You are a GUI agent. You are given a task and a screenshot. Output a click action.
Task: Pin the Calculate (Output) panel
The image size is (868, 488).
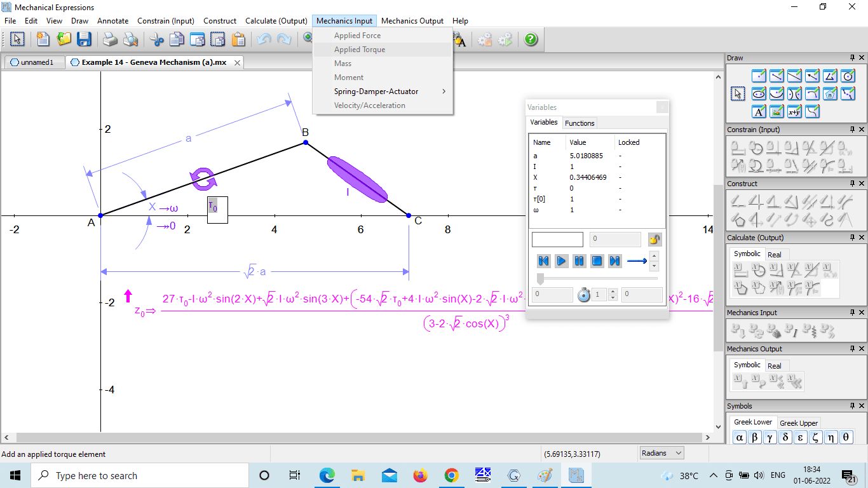(x=852, y=238)
